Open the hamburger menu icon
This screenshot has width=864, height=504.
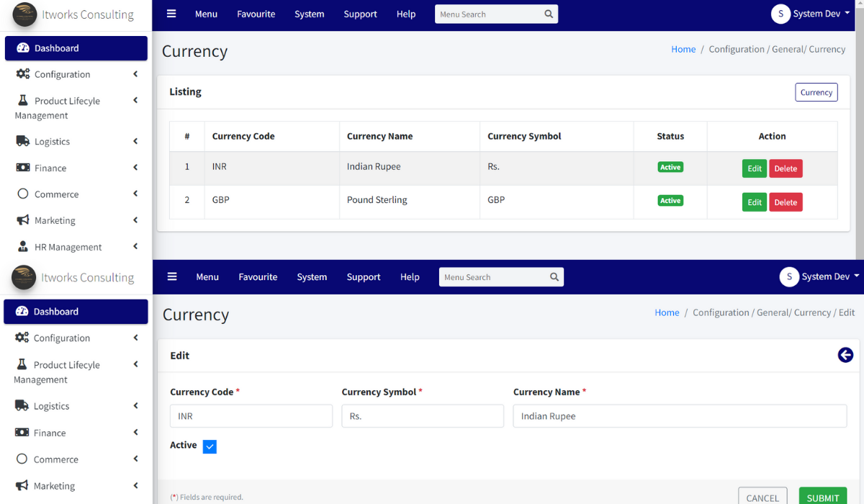(x=171, y=13)
